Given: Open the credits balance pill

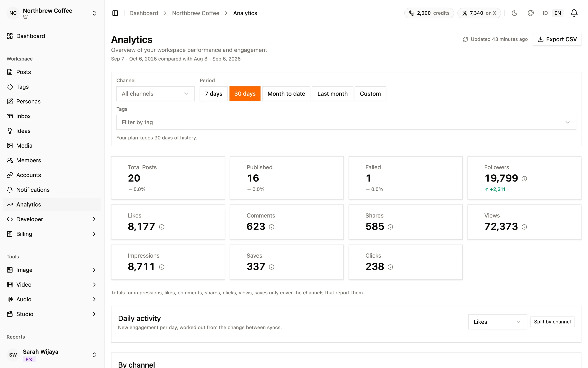Looking at the screenshot, I should (x=429, y=13).
